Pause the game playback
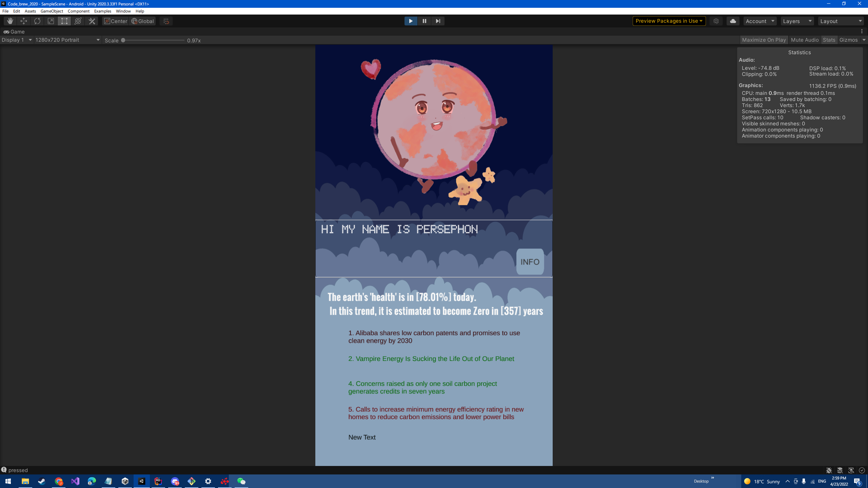 [424, 21]
